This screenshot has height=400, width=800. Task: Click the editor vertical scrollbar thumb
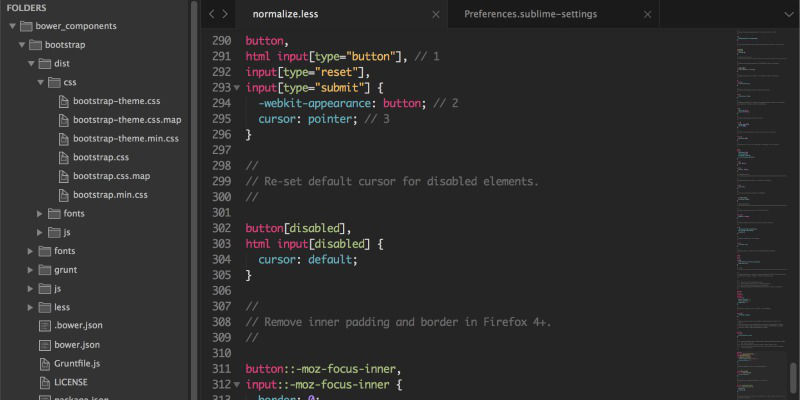point(793,378)
